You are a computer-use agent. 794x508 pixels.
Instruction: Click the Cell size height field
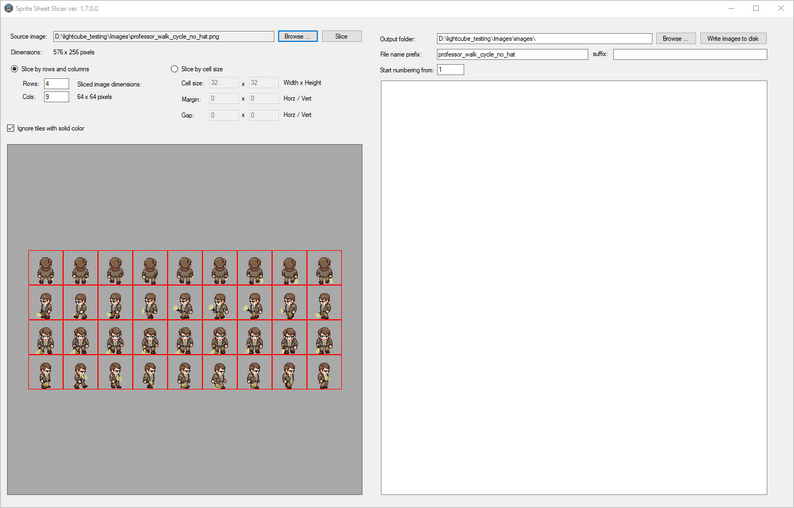tap(264, 83)
